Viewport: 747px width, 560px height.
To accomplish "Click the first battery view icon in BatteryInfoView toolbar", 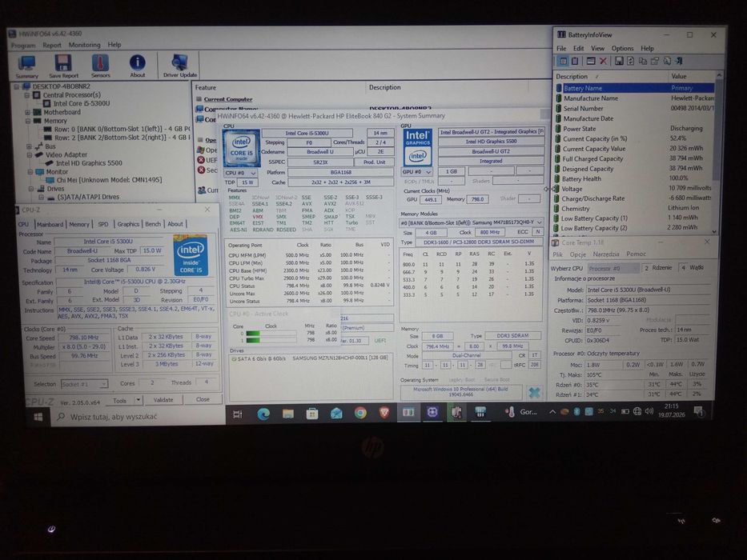I will (x=563, y=61).
